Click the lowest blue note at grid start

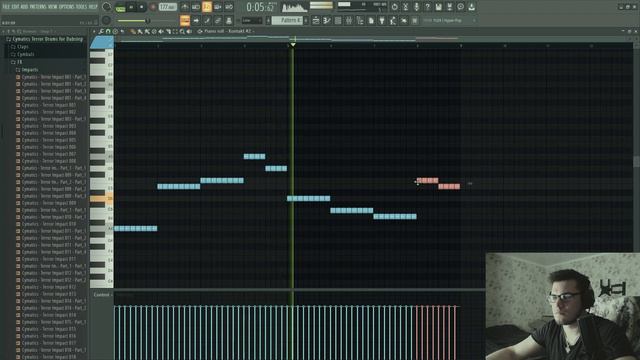(136, 229)
